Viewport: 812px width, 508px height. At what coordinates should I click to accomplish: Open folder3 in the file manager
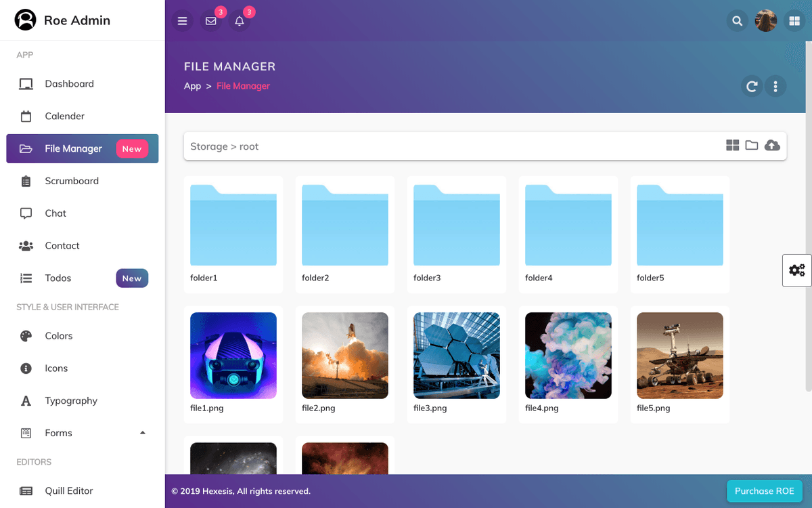pos(456,224)
